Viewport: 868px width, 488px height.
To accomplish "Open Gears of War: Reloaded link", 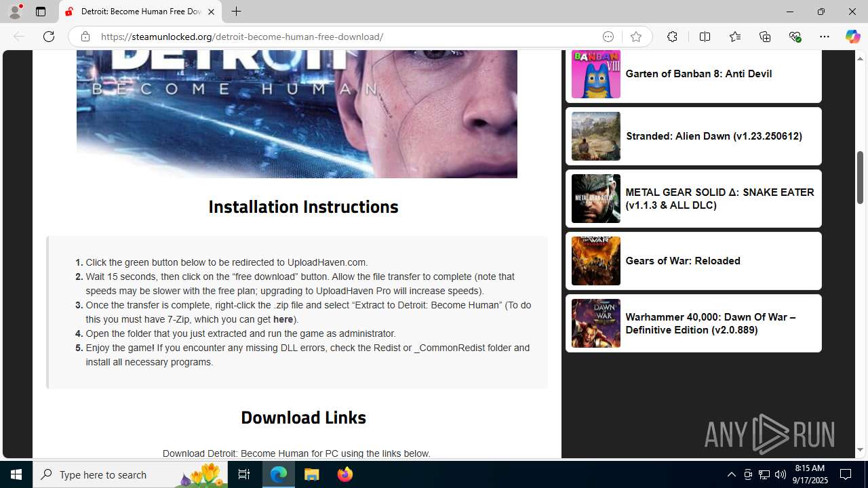I will (x=683, y=261).
